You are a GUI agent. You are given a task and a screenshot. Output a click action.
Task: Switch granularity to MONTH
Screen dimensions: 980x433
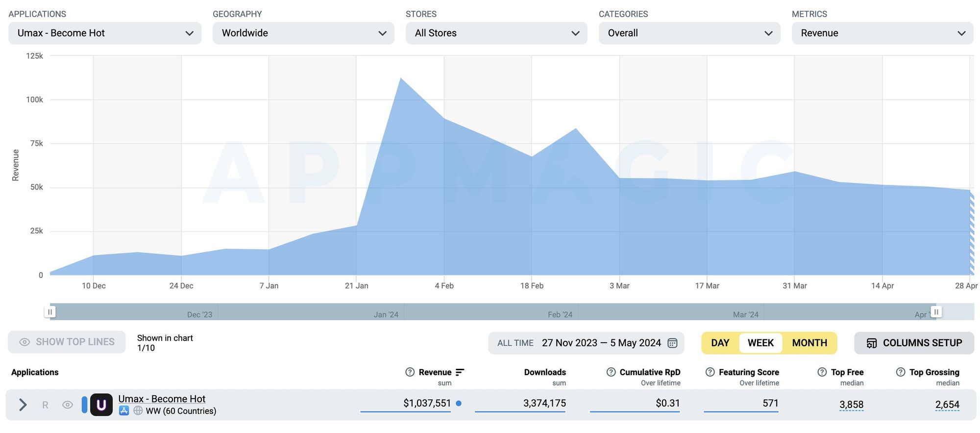pyautogui.click(x=809, y=343)
